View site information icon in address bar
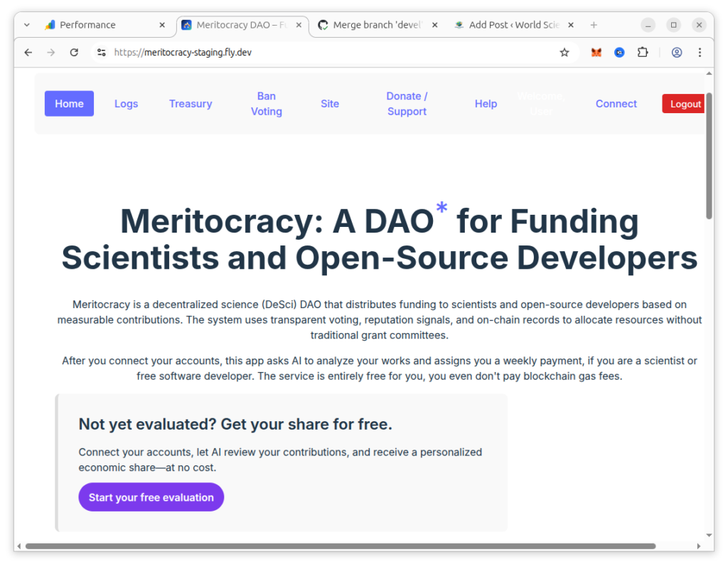 102,53
